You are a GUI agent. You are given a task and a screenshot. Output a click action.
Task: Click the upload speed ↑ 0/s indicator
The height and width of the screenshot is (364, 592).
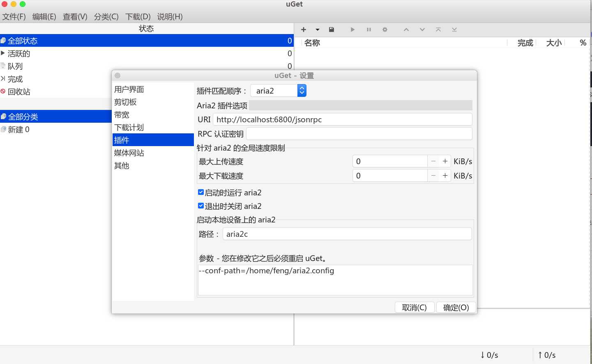(547, 355)
